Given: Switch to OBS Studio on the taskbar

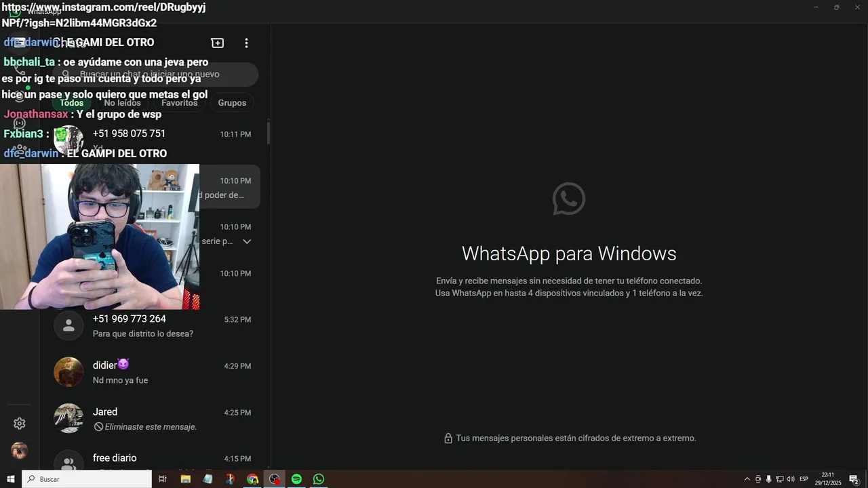Looking at the screenshot, I should pos(275,479).
